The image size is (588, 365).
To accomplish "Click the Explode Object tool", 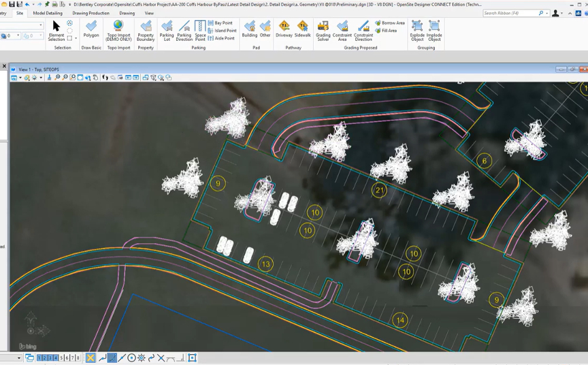I will 417,31.
